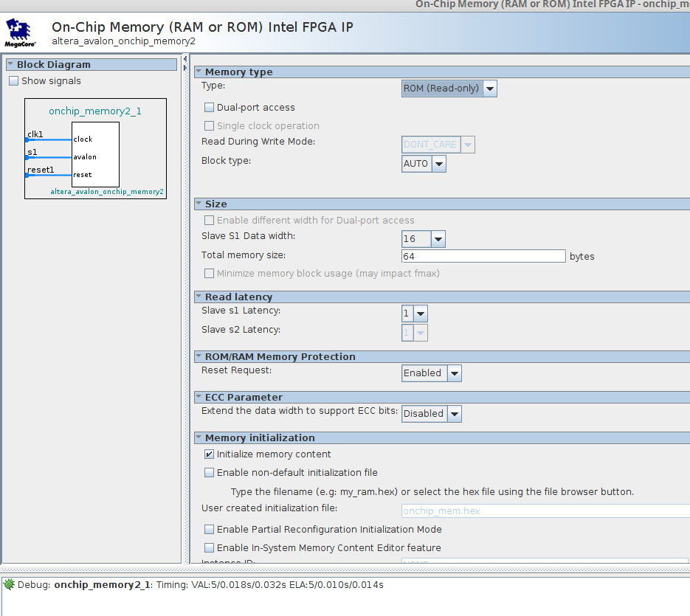Open the ECC bits Disabled dropdown
The image size is (690, 616).
pyautogui.click(x=432, y=414)
